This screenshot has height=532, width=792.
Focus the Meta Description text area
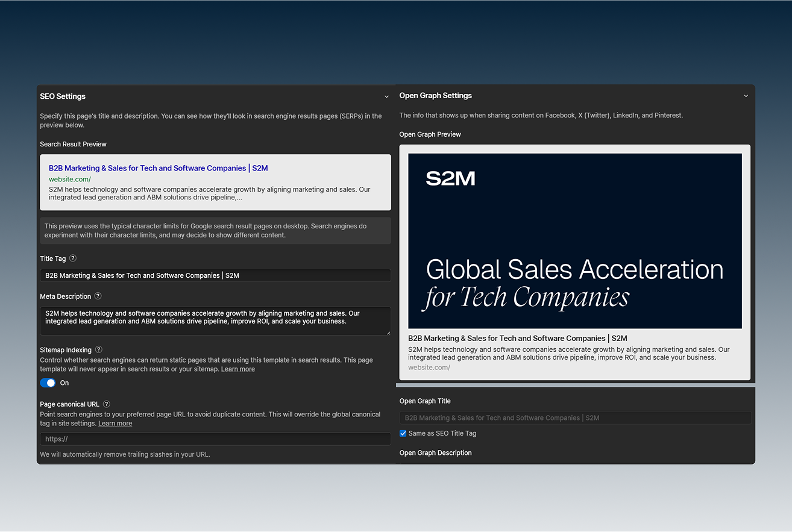(x=215, y=321)
